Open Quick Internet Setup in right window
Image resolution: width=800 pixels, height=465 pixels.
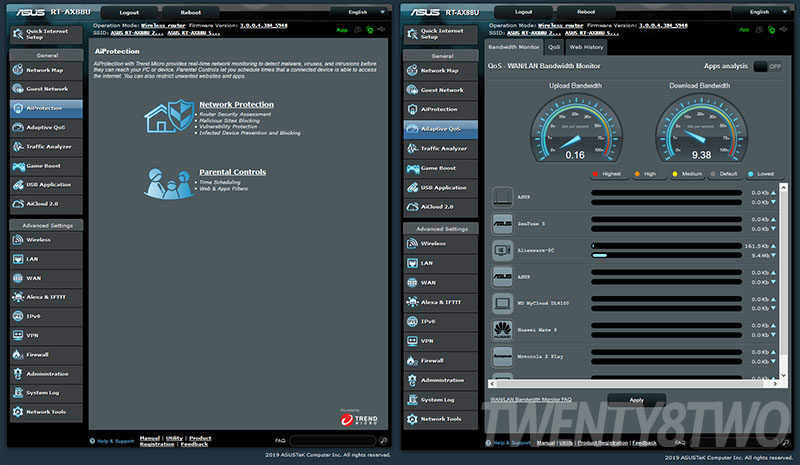tap(441, 34)
